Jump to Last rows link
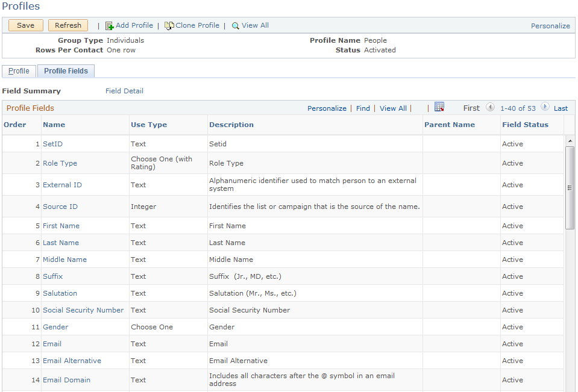 pos(561,108)
